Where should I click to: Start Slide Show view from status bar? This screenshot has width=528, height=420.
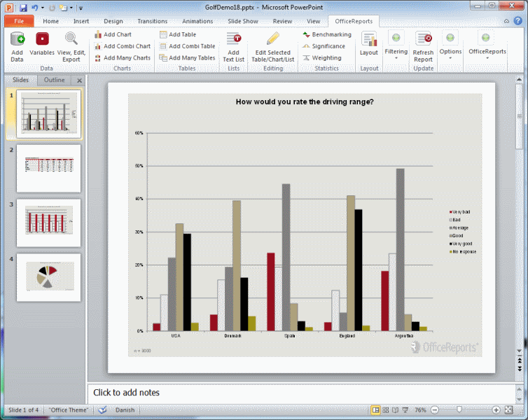point(405,410)
